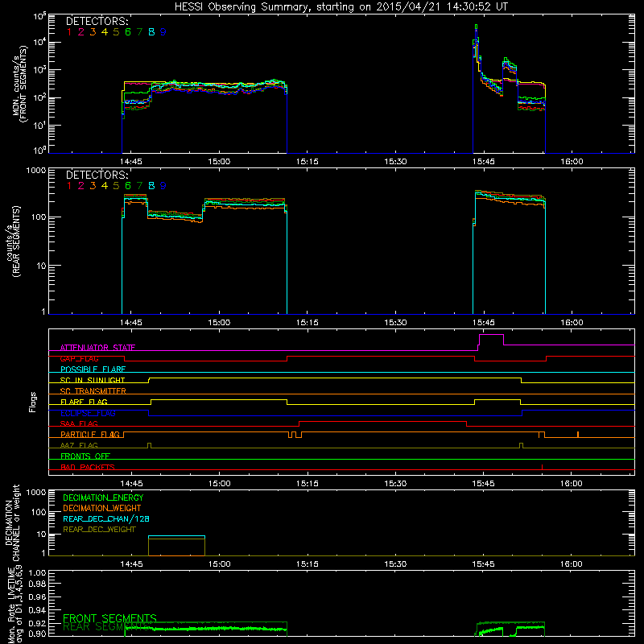
Task: Click the "counts/s (REAR SEGMENTS)" y-axis title
Action: [x=13, y=242]
